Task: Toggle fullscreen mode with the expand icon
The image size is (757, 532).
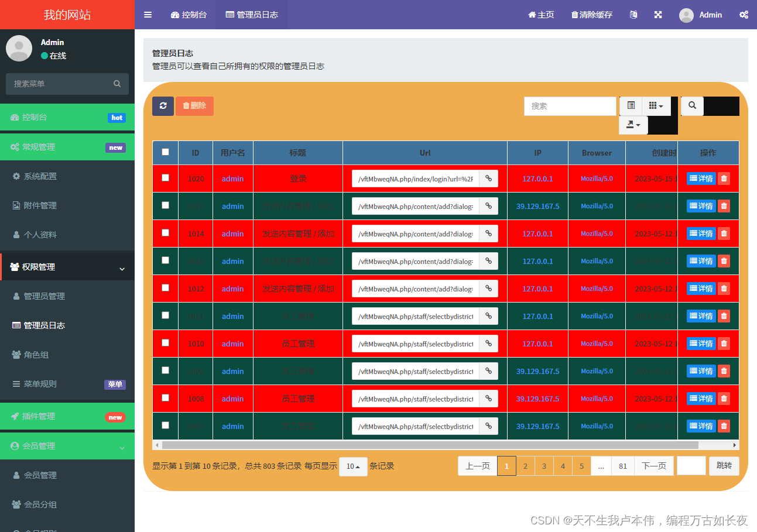Action: 658,15
